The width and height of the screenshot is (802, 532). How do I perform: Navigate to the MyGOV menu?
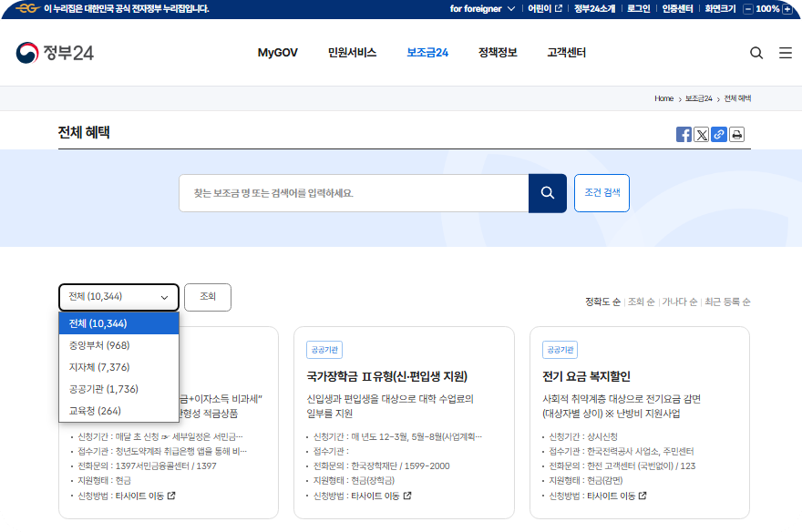(275, 53)
